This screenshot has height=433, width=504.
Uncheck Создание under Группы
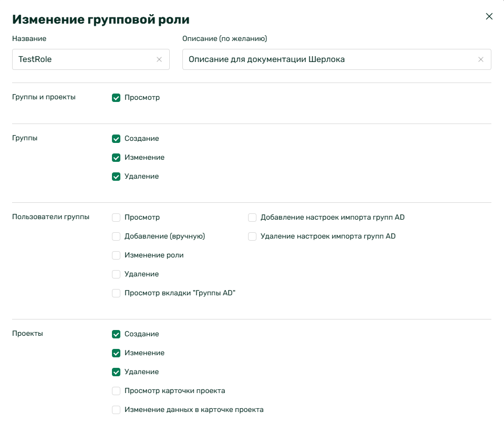tap(116, 139)
